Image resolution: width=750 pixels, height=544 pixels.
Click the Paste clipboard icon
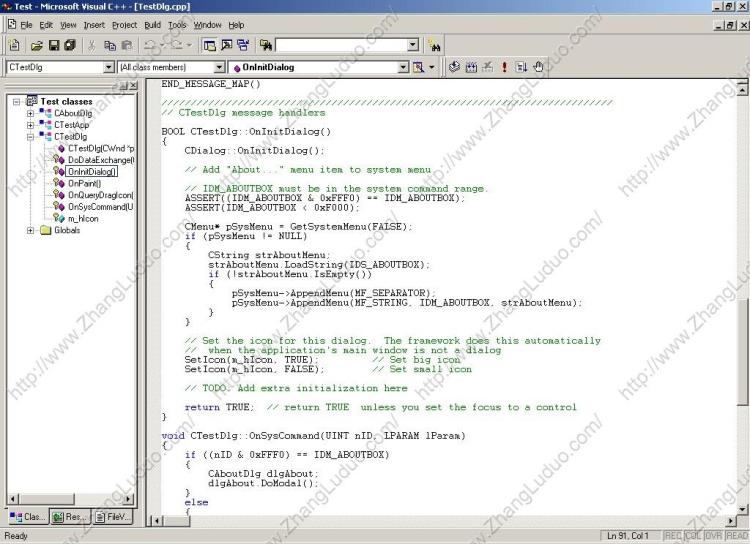[127, 45]
